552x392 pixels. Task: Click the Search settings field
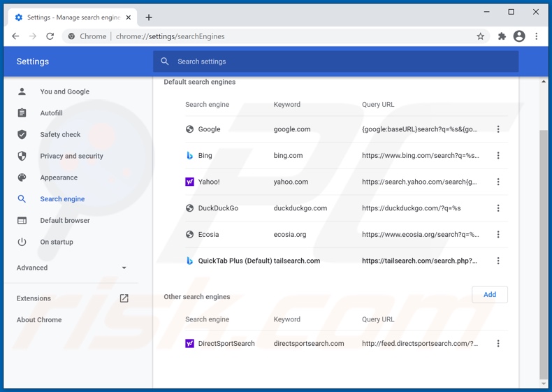[335, 61]
